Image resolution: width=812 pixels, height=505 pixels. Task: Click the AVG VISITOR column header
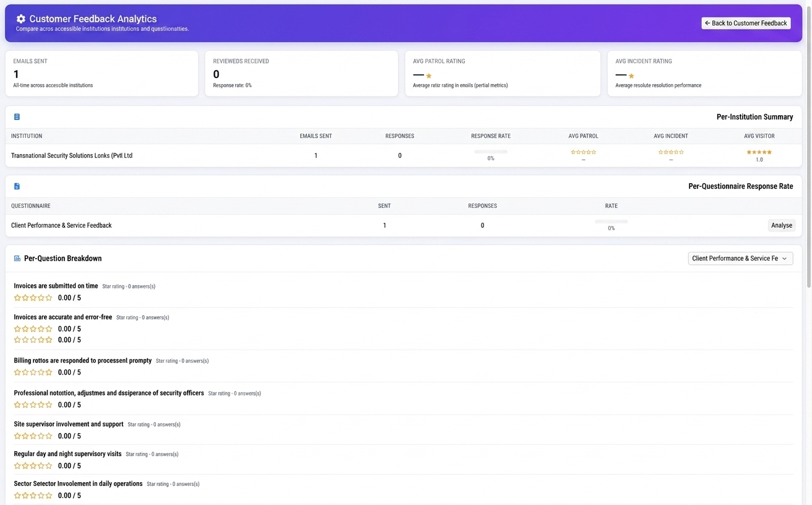759,136
